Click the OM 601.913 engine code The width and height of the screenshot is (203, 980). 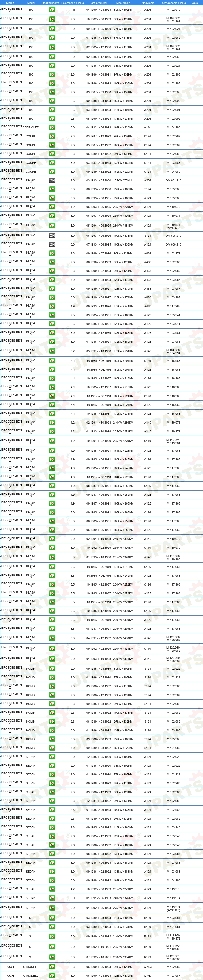(173, 180)
